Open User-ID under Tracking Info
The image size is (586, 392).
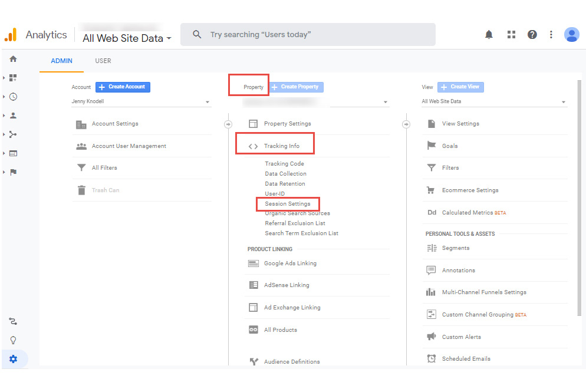coord(275,193)
